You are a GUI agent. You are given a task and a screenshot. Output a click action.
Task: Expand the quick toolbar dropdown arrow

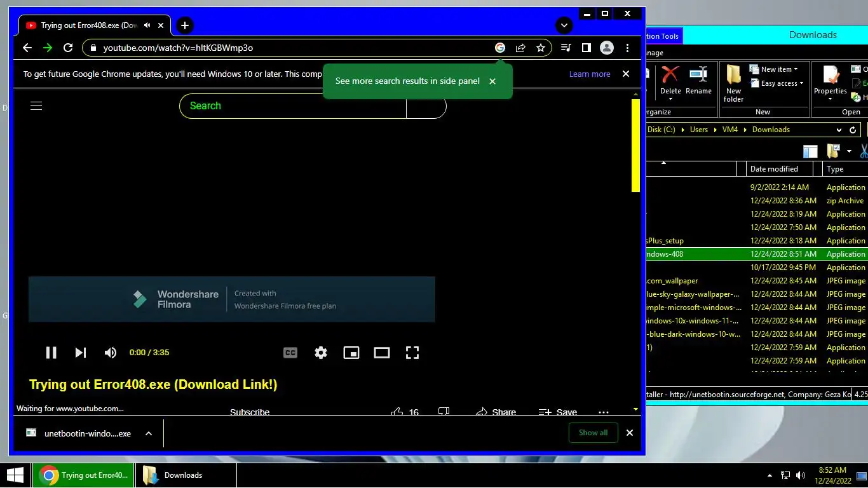pyautogui.click(x=849, y=151)
